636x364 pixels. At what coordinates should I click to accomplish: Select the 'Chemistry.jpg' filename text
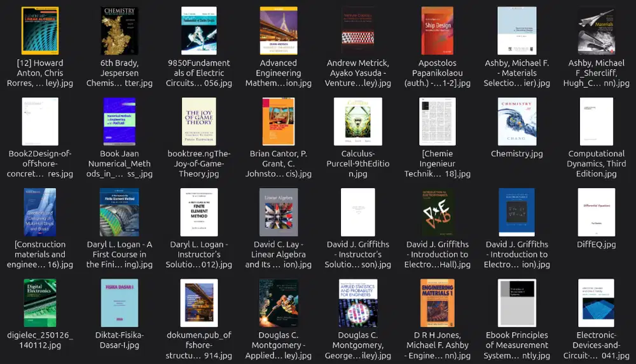pos(516,154)
